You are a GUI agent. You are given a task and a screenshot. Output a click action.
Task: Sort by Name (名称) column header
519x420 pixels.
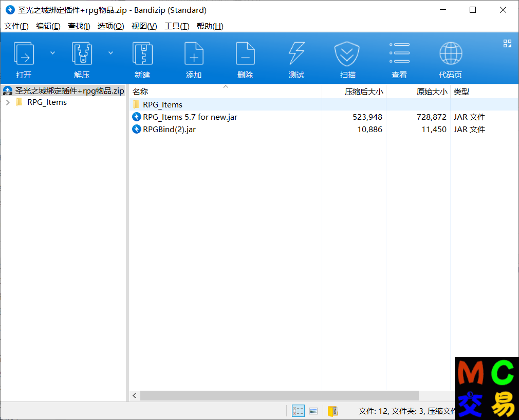[226, 92]
